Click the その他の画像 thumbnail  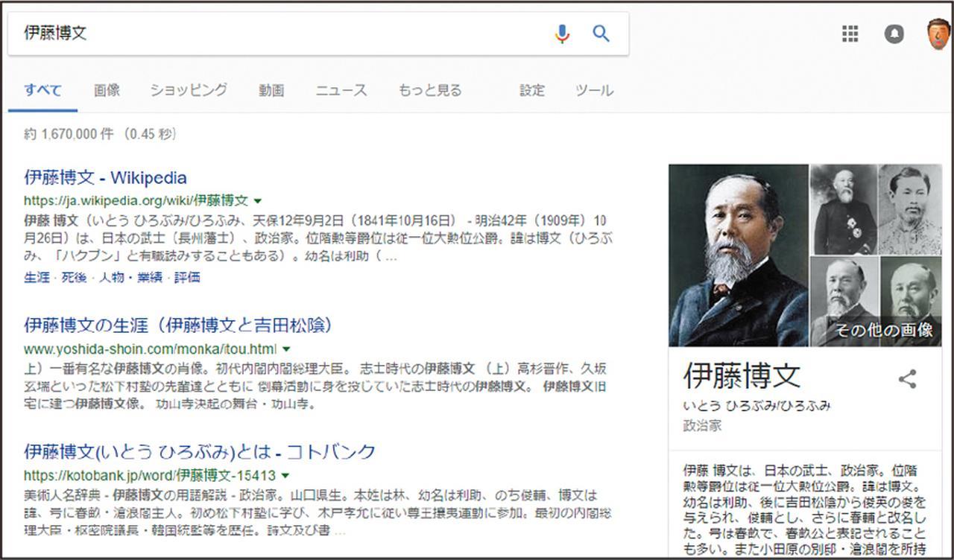click(x=885, y=330)
